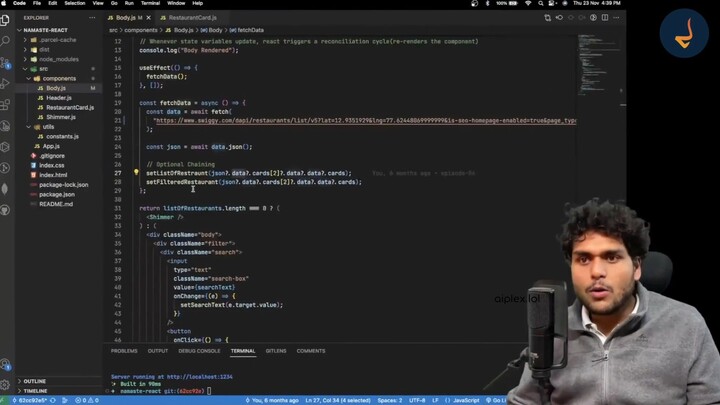Image resolution: width=720 pixels, height=405 pixels.
Task: Open the Help menu in menu bar
Action: coord(197,3)
